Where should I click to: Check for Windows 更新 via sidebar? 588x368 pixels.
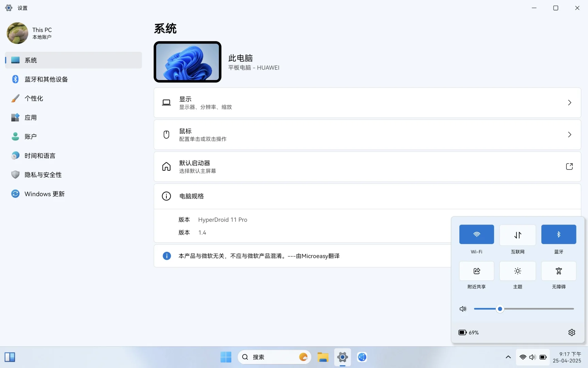point(44,194)
